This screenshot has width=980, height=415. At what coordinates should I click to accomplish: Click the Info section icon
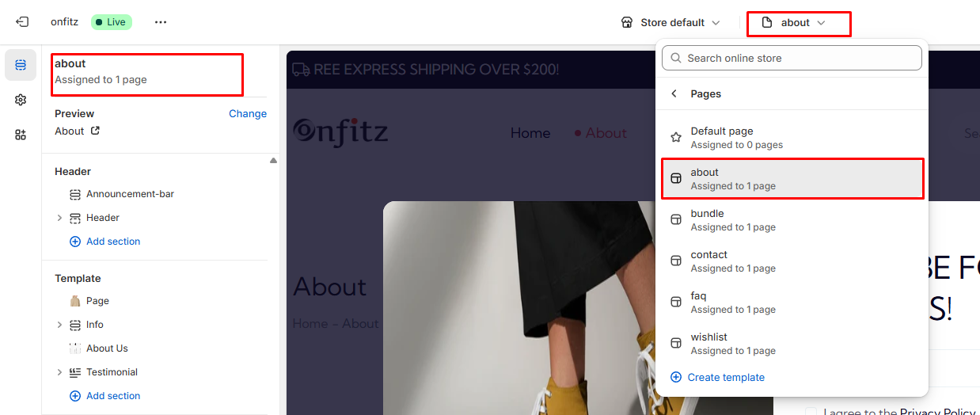pyautogui.click(x=75, y=325)
